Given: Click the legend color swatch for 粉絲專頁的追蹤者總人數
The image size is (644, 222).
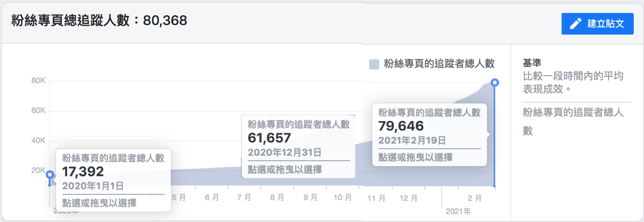Looking at the screenshot, I should point(374,64).
